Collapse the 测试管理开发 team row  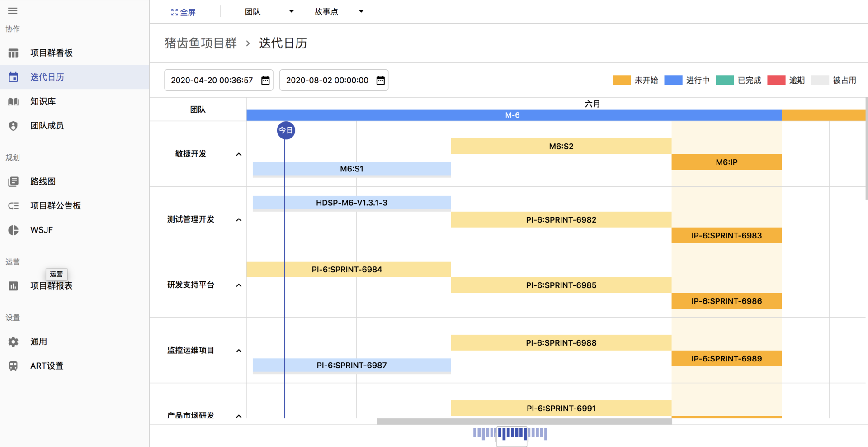click(x=239, y=220)
